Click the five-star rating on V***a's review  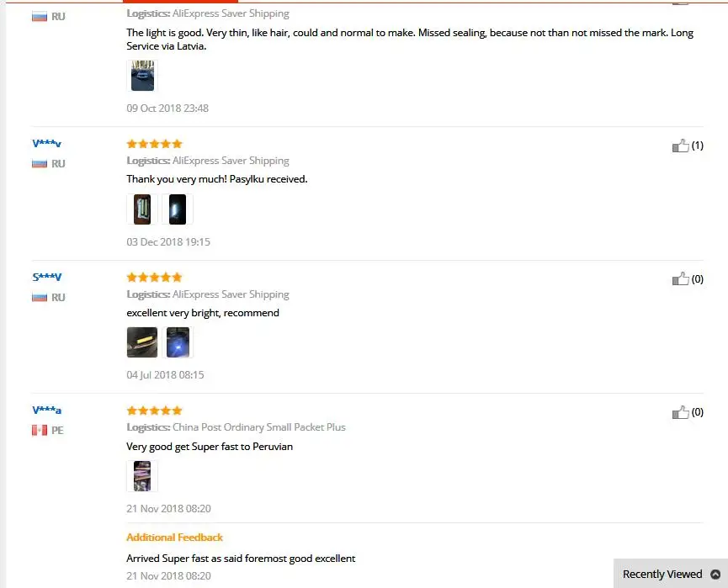click(x=154, y=411)
